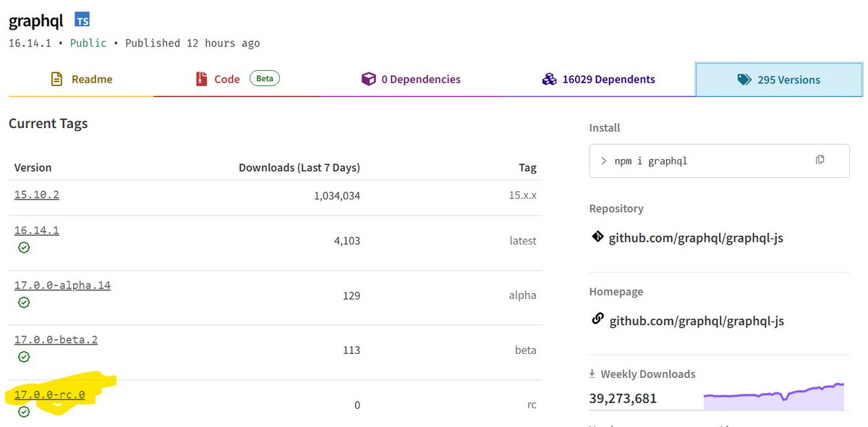Click provenance checkmark under 17.0.0-beta.2
This screenshot has height=427, width=868.
(24, 357)
